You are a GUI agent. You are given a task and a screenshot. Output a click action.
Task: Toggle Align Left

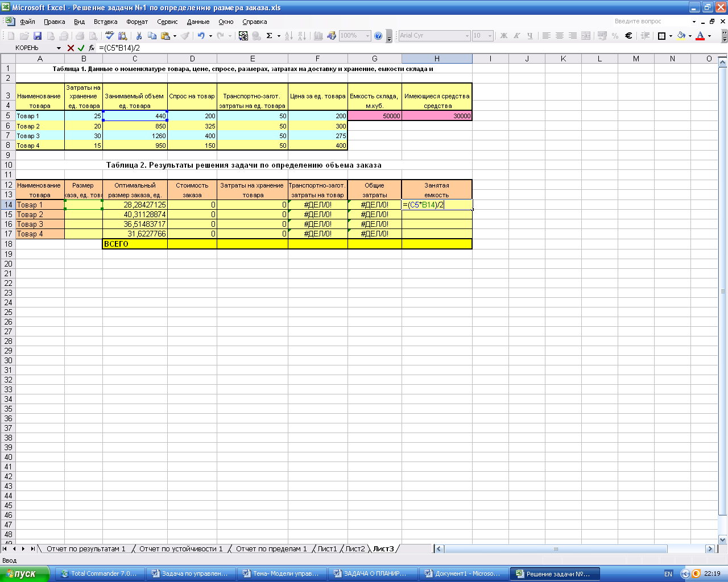[546, 35]
